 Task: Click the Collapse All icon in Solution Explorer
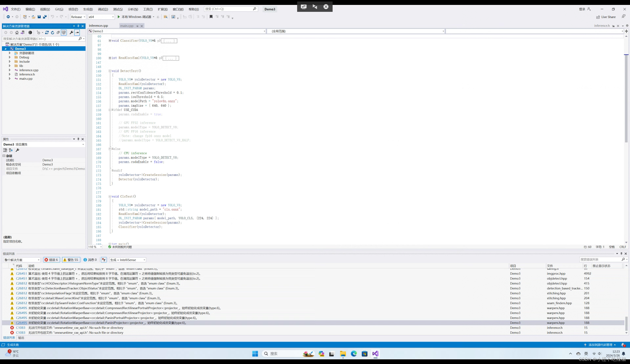[x=58, y=32]
